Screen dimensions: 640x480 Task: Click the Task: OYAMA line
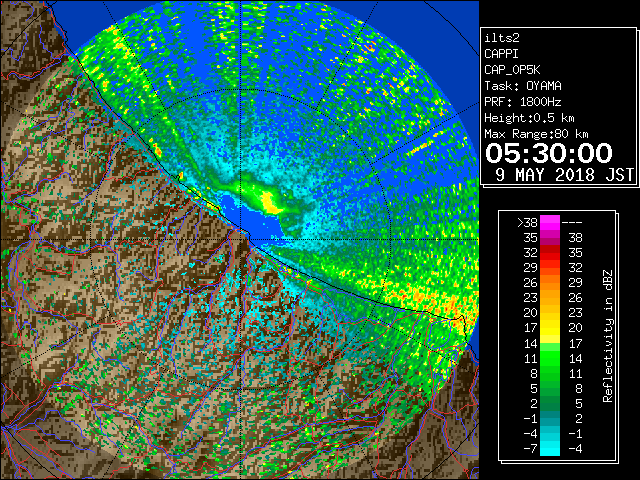point(523,86)
